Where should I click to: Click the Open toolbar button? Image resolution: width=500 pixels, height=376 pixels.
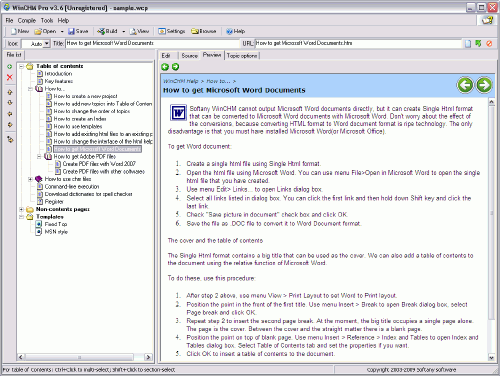[x=45, y=31]
